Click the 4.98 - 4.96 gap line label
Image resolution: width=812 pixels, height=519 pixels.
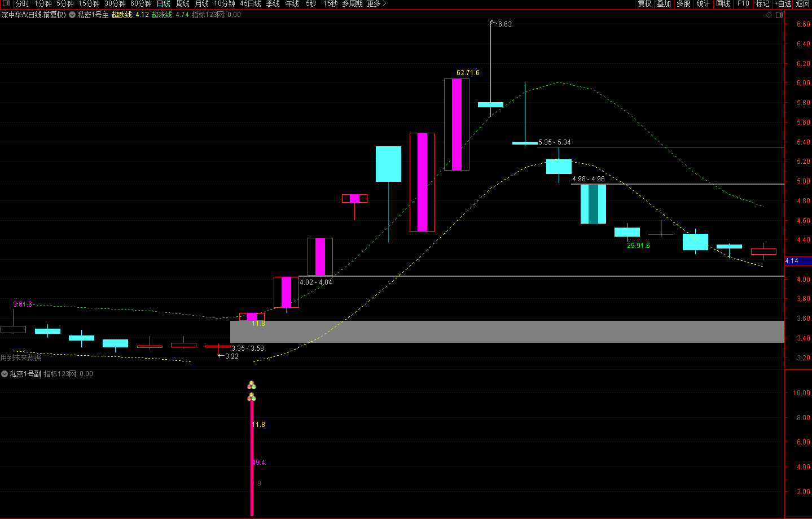tap(588, 179)
